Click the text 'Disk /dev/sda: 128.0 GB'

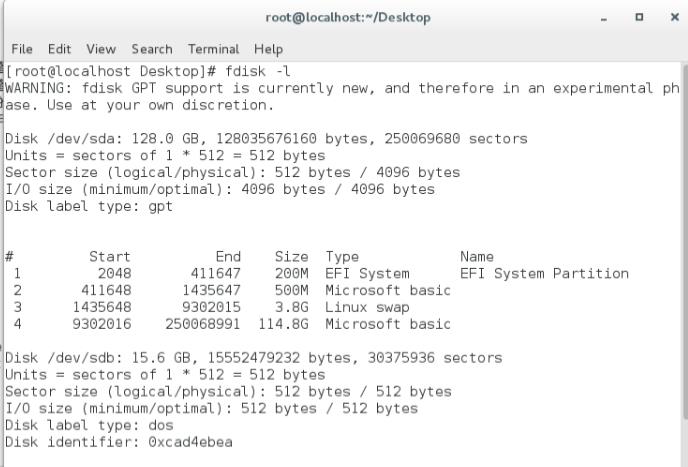[x=106, y=139]
